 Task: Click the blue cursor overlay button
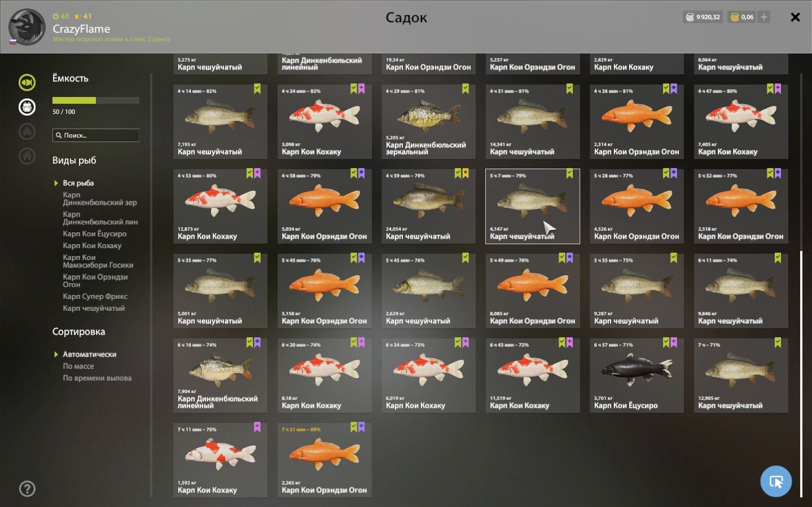click(776, 481)
